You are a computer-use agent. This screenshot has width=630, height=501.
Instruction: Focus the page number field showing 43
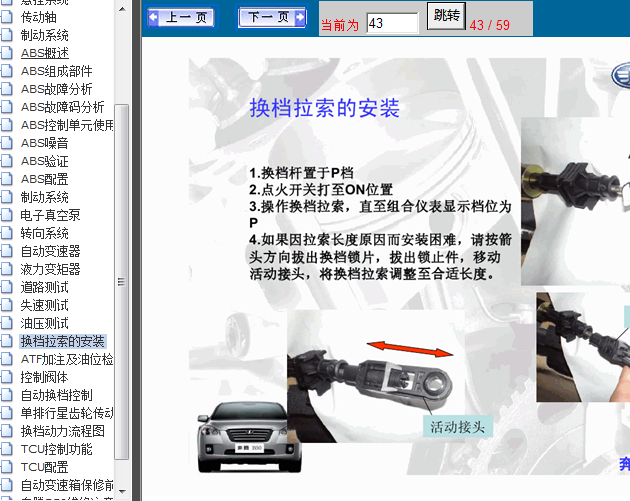click(x=392, y=23)
